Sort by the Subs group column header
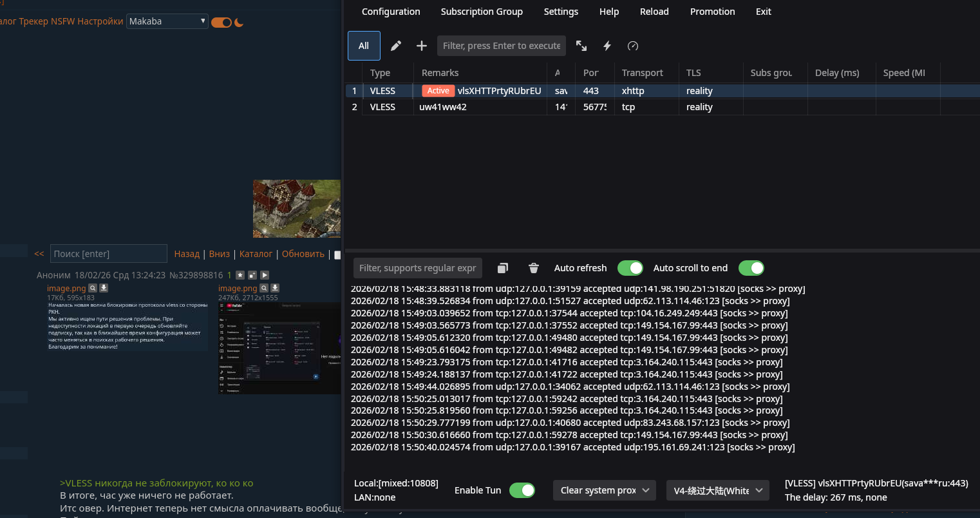The width and height of the screenshot is (980, 518). 775,73
